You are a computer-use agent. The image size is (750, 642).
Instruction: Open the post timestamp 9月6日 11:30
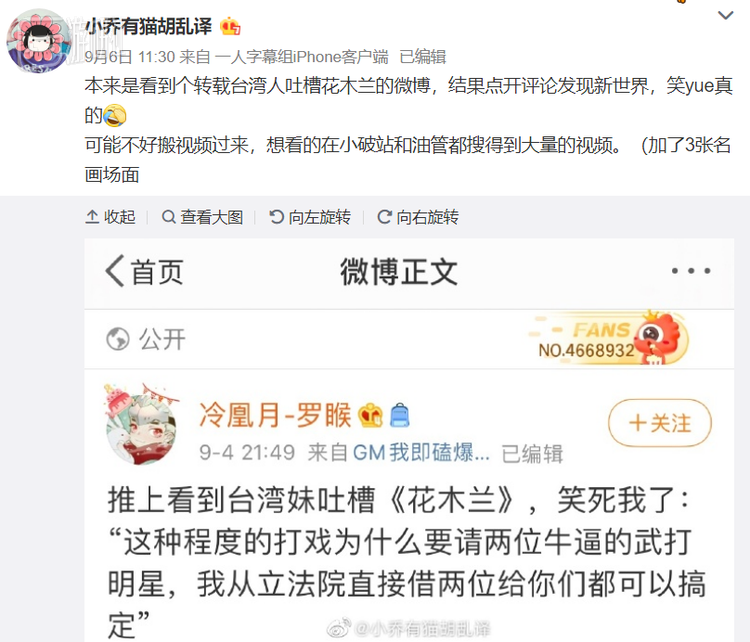[130, 57]
